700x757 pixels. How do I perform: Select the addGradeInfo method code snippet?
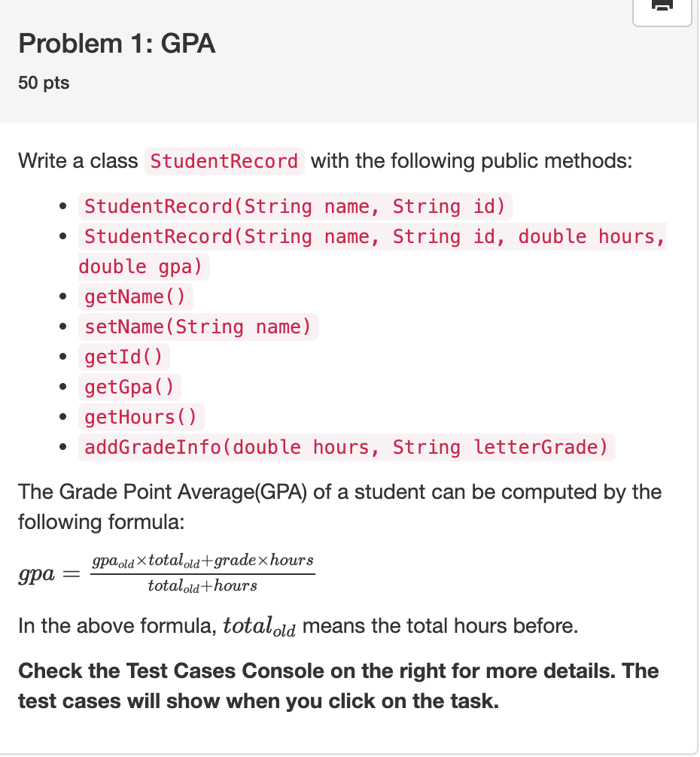(x=346, y=447)
